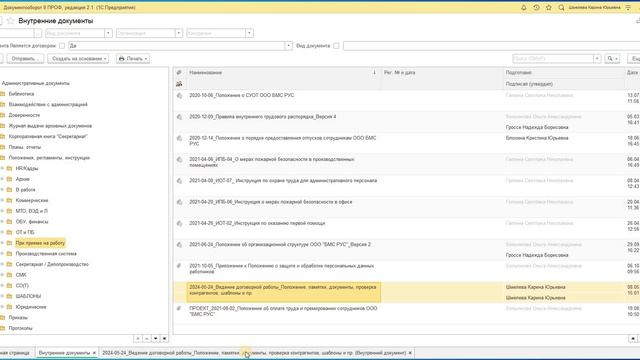Open the search field history dropdown arrow
This screenshot has height=360, width=640.
(x=597, y=59)
